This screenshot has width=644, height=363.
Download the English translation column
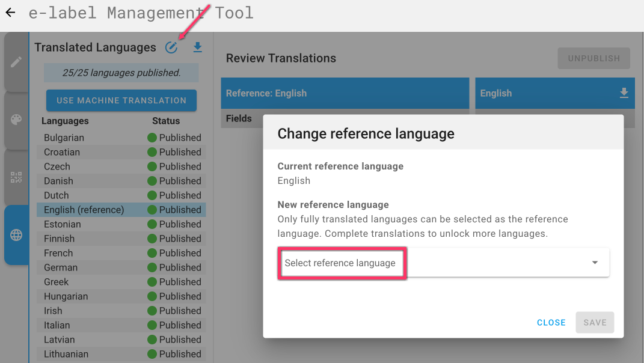[624, 93]
